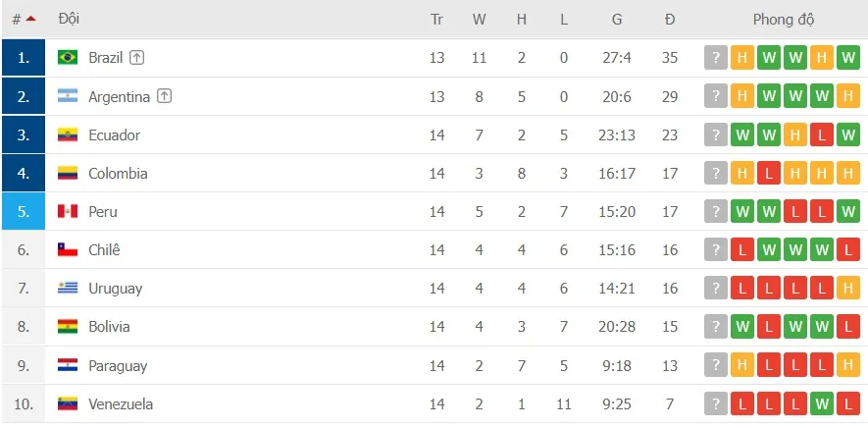868x428 pixels.
Task: Click Ecuador's red L form badge
Action: click(822, 134)
